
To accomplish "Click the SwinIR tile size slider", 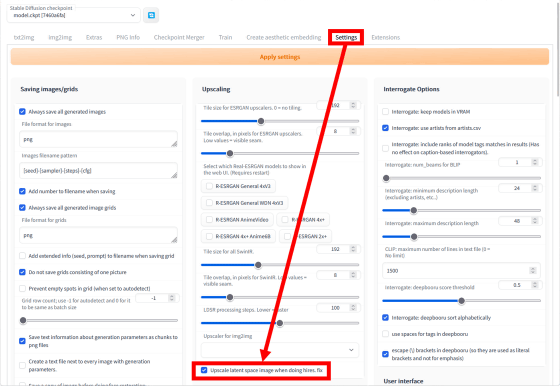I will tap(280, 265).
